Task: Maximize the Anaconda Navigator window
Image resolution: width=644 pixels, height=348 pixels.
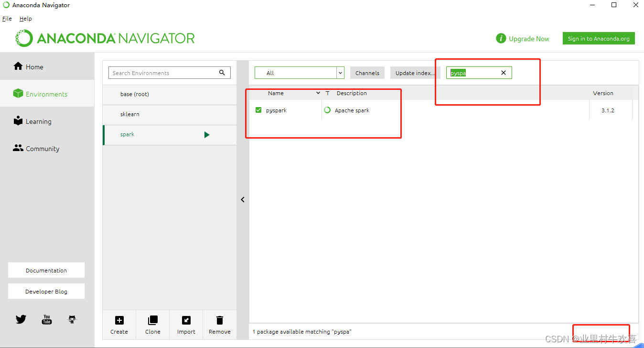Action: (614, 5)
